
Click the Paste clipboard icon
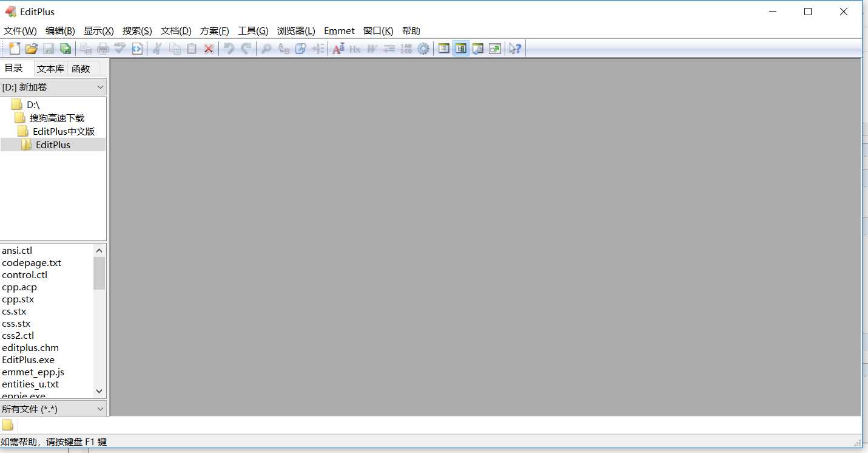click(x=192, y=49)
